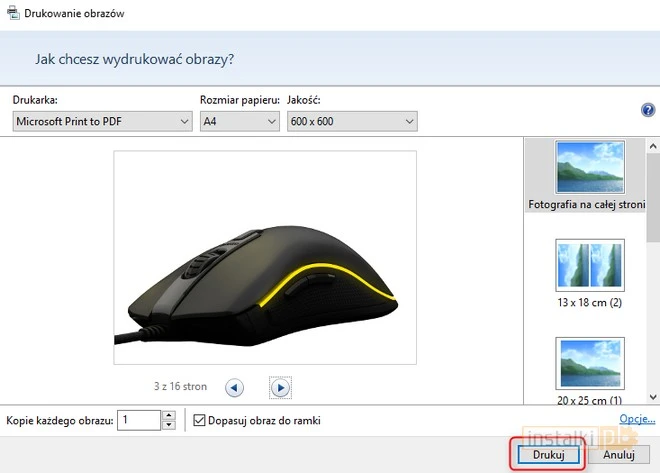Click the copies number input field

click(138, 420)
